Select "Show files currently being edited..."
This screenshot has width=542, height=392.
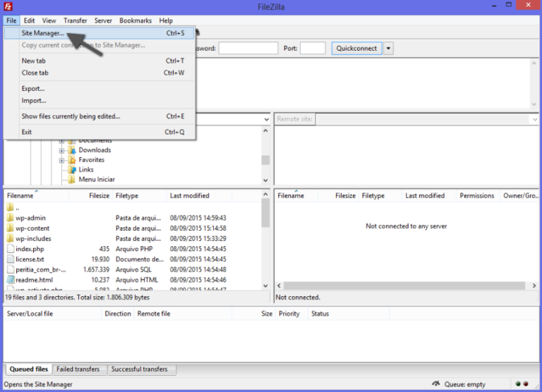(71, 116)
